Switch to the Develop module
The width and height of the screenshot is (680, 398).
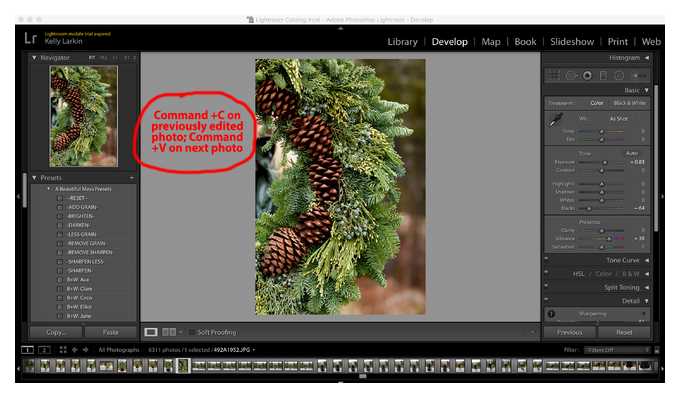(x=449, y=42)
